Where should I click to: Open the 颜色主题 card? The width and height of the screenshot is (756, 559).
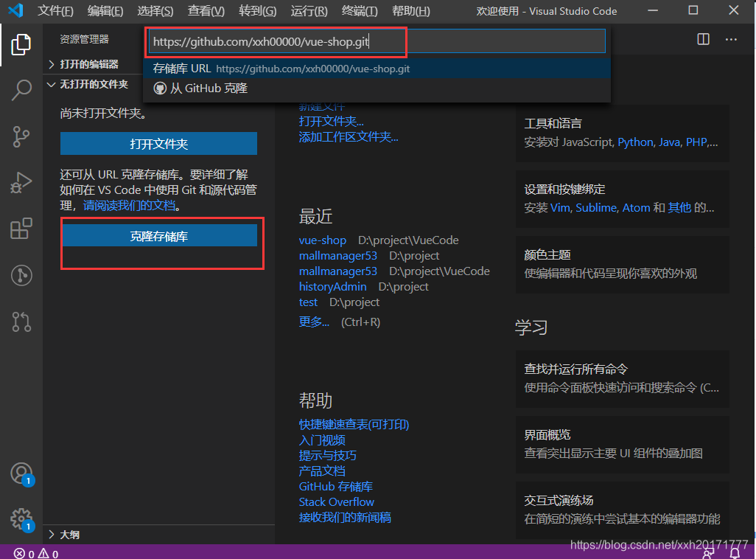[x=622, y=264]
